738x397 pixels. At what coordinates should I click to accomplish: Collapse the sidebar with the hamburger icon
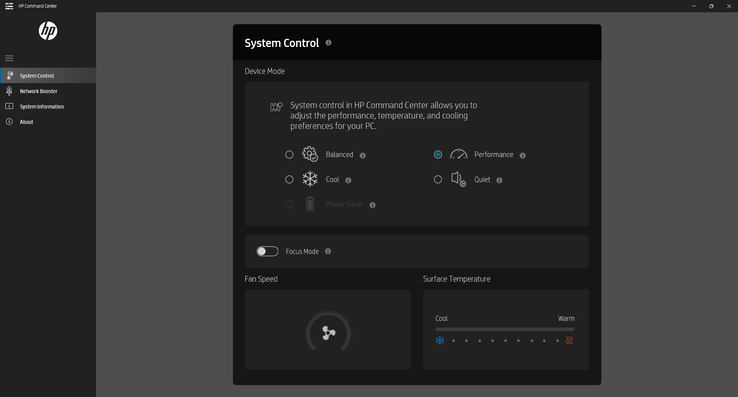pos(9,58)
